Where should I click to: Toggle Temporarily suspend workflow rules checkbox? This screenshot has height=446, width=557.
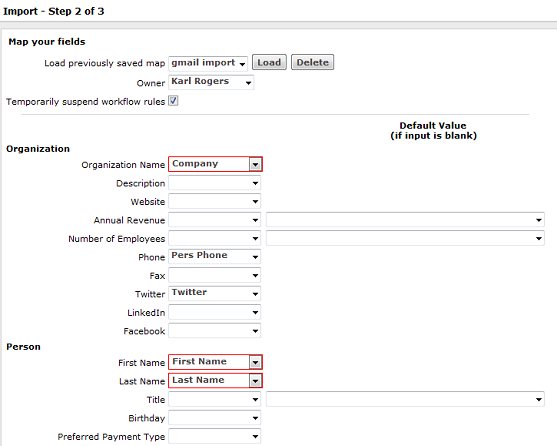(x=173, y=101)
